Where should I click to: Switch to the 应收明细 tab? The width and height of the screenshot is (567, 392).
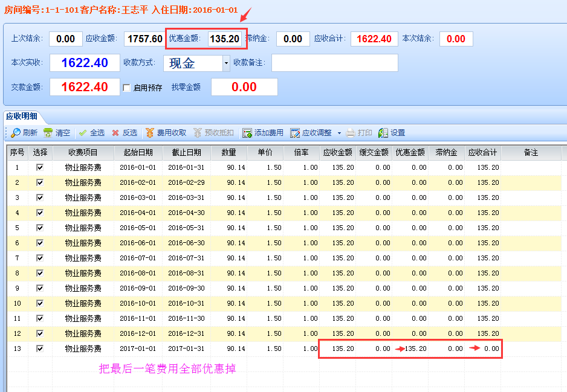[x=22, y=116]
